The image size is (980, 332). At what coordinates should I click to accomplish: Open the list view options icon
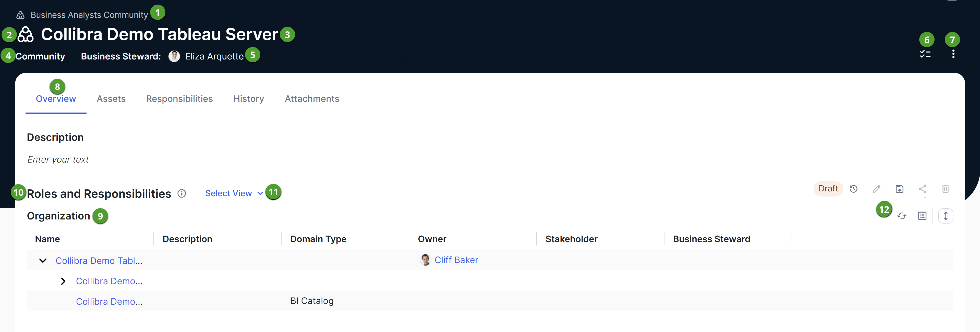pyautogui.click(x=922, y=216)
